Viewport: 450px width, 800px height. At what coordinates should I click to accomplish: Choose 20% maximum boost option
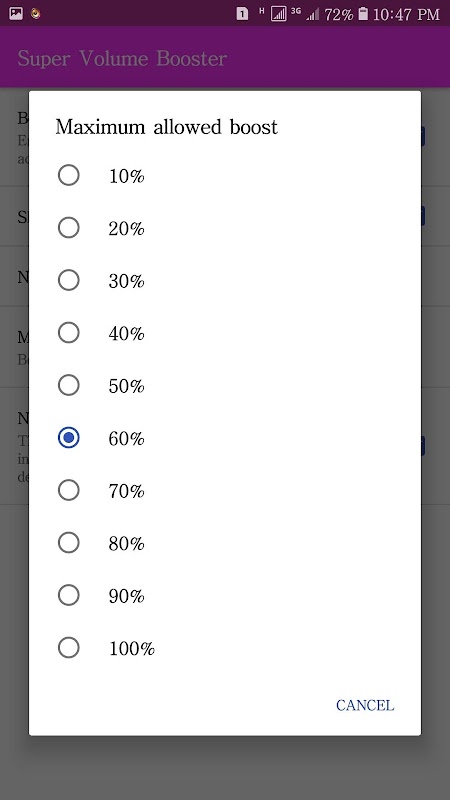[x=68, y=228]
